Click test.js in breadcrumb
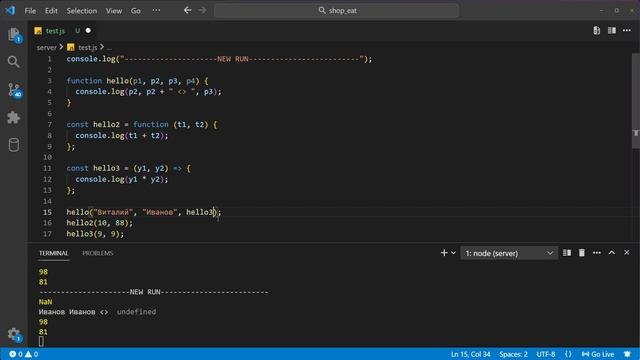The image size is (640, 360). point(87,47)
